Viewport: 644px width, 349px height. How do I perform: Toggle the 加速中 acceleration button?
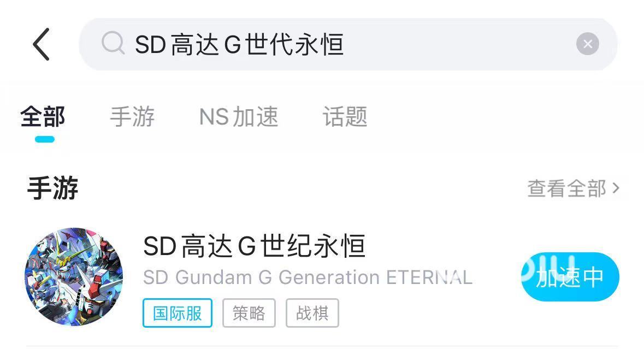click(x=570, y=277)
